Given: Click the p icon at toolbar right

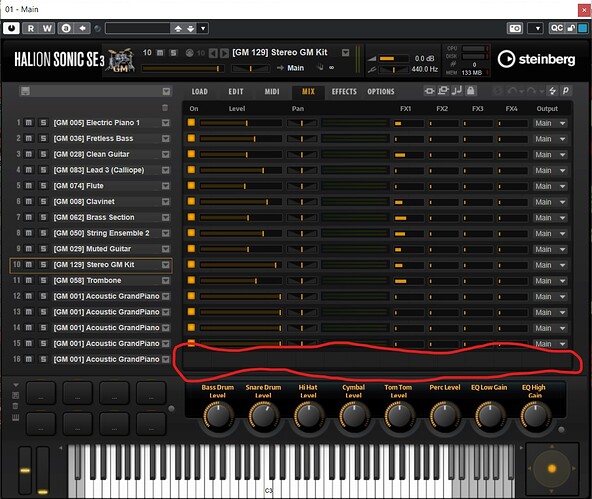Looking at the screenshot, I should (566, 91).
